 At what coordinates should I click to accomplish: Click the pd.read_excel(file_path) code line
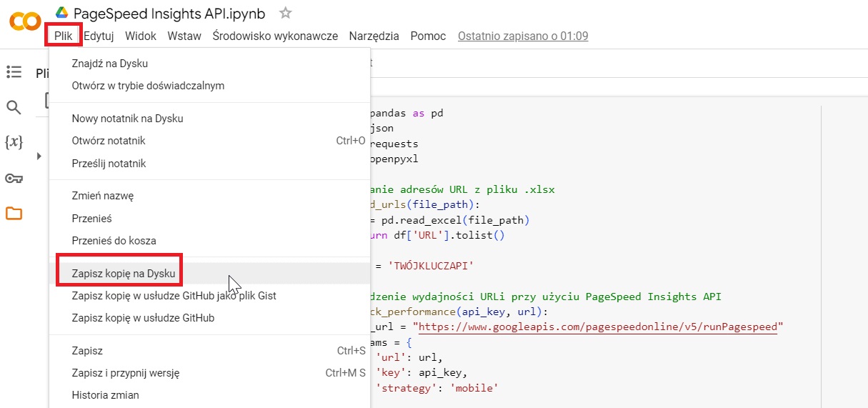[451, 220]
